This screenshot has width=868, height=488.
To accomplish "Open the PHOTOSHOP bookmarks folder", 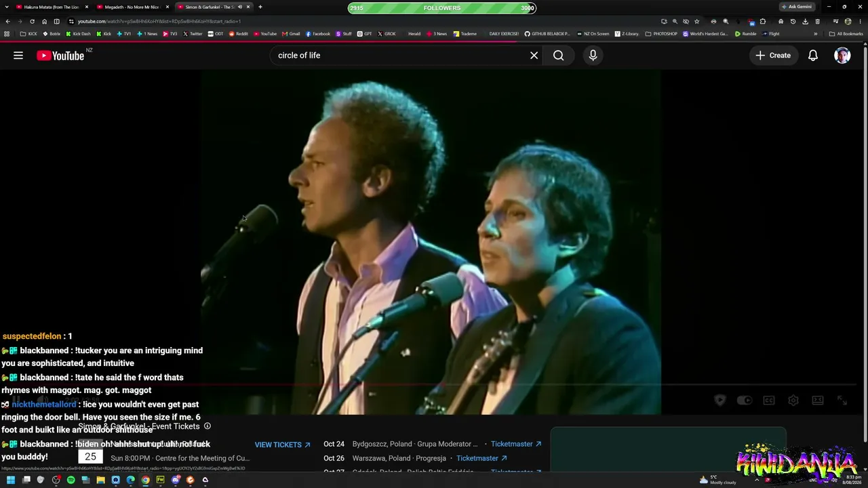I will click(661, 33).
